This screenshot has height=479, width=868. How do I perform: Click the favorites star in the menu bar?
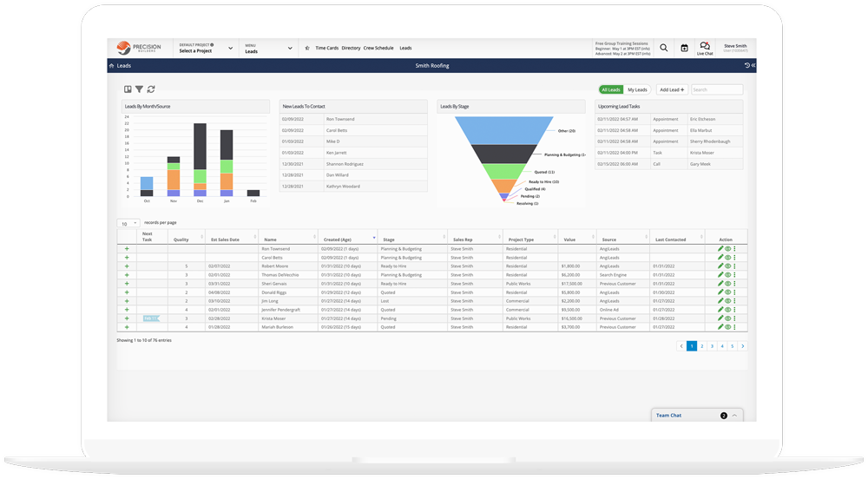pyautogui.click(x=307, y=49)
